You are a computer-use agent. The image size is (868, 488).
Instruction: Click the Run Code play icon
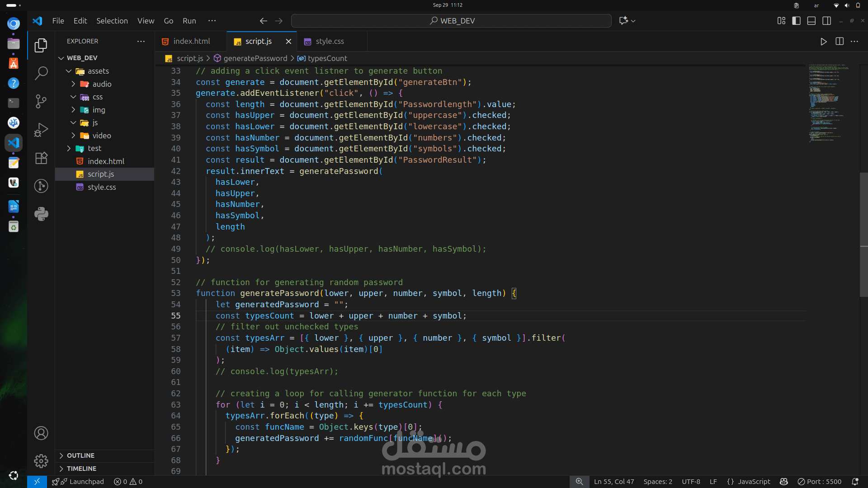[x=823, y=42]
